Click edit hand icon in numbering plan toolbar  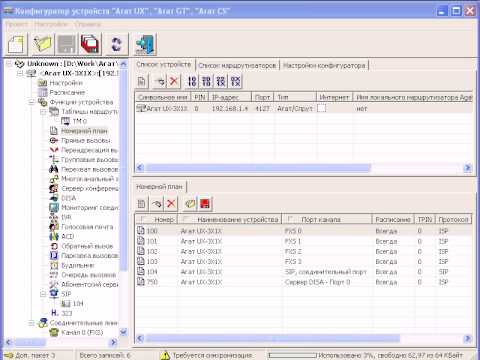click(x=157, y=204)
